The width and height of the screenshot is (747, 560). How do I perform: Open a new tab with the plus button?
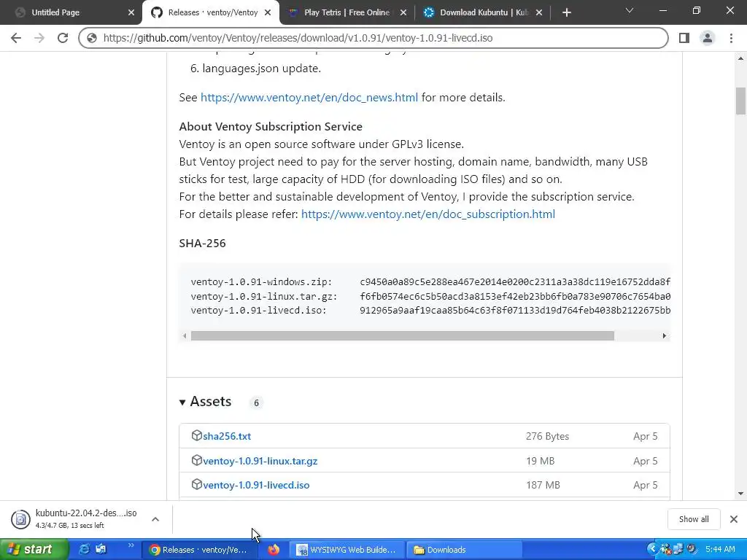pos(566,12)
